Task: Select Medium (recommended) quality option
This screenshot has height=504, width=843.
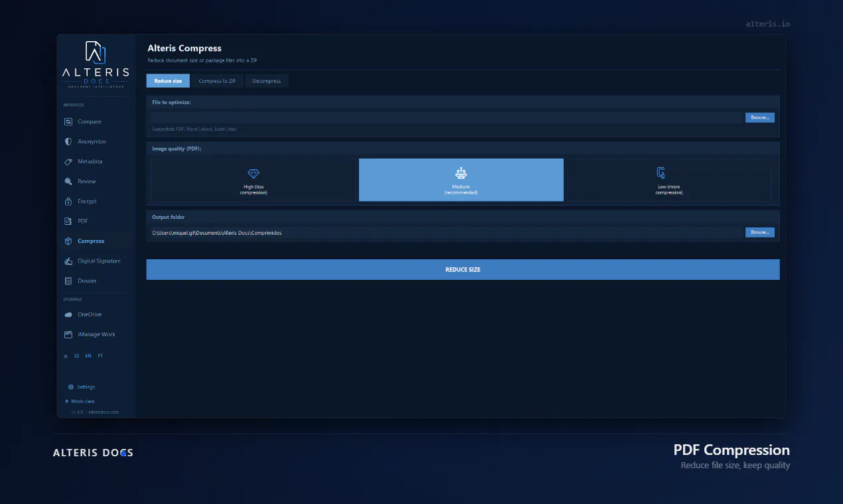Action: (461, 180)
